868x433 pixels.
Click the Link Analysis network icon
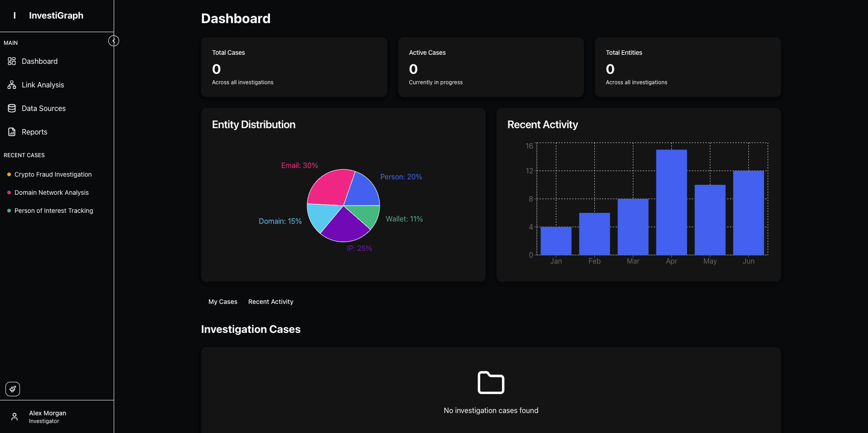(12, 85)
